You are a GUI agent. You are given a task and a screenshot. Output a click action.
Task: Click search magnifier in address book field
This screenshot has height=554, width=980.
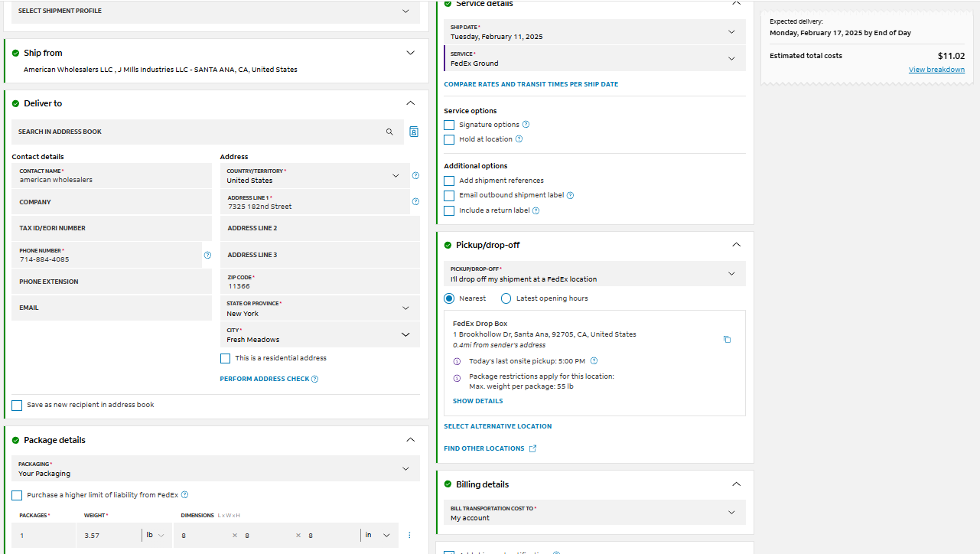pos(390,132)
